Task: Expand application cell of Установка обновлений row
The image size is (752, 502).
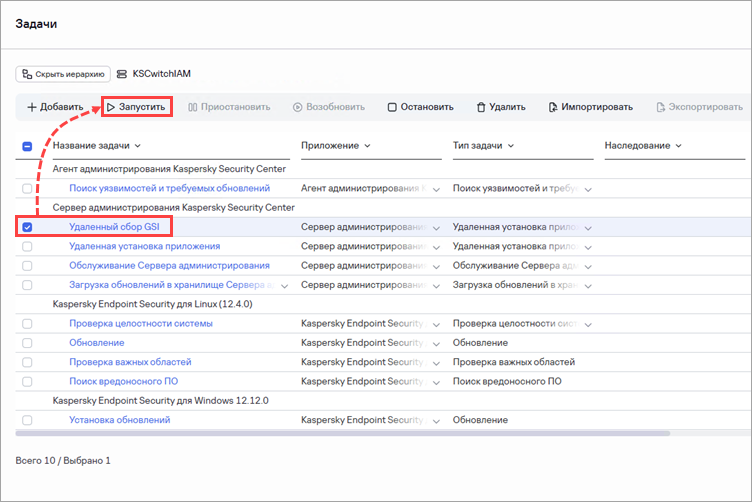Action: pyautogui.click(x=436, y=421)
